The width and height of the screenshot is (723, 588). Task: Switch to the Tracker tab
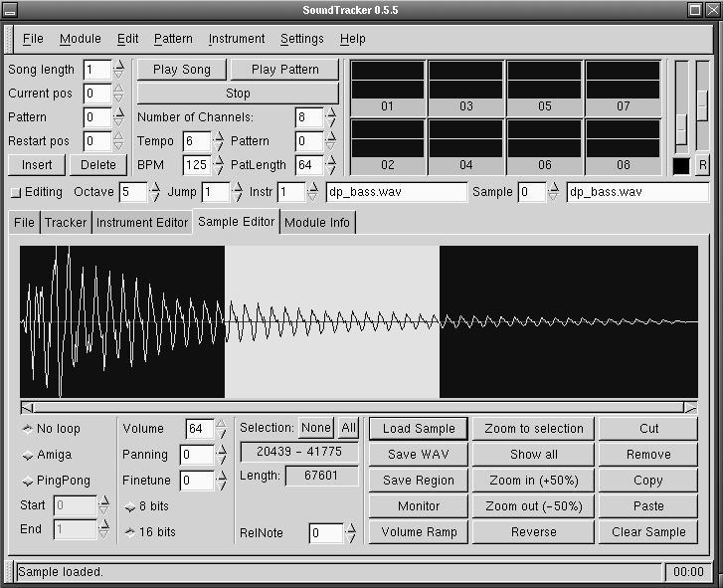coord(67,222)
